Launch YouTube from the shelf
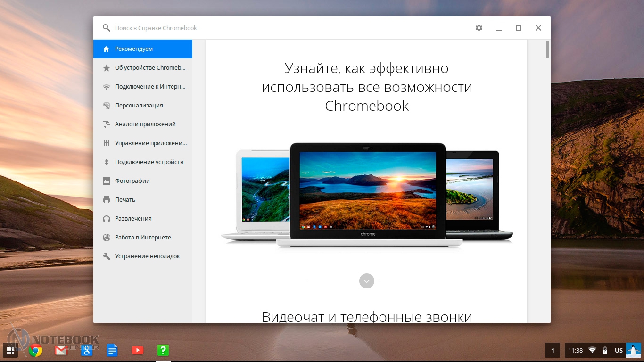The image size is (644, 362). [137, 350]
